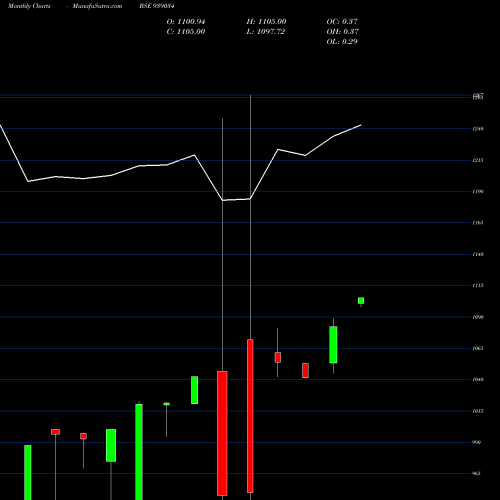Click the 1015 price axis label

tap(478, 411)
